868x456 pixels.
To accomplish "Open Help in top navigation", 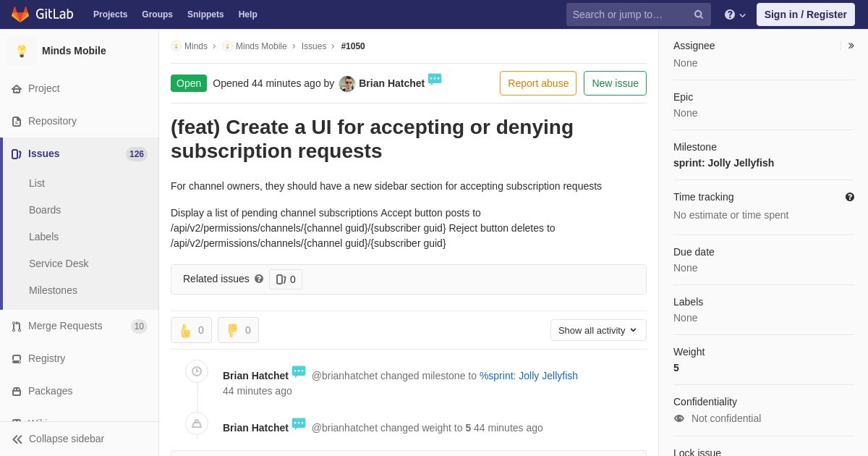I will [248, 14].
